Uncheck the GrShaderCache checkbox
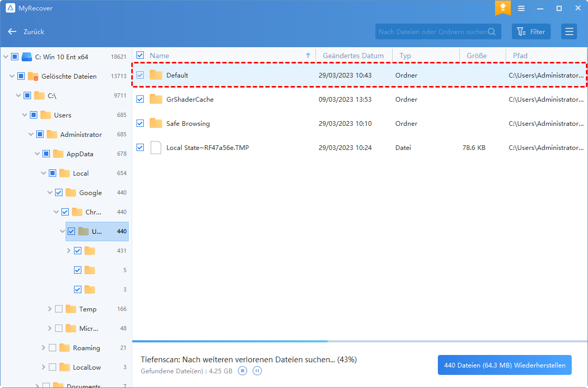The height and width of the screenshot is (388, 588). [140, 99]
